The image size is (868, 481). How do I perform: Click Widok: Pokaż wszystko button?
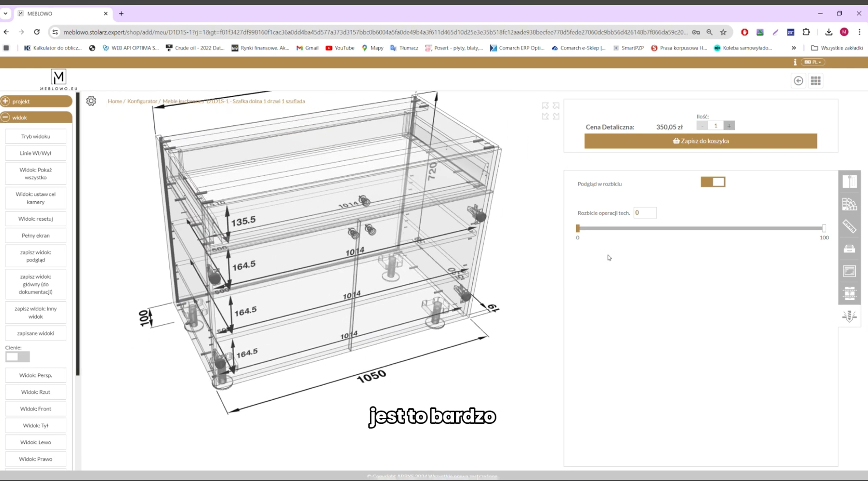(35, 174)
